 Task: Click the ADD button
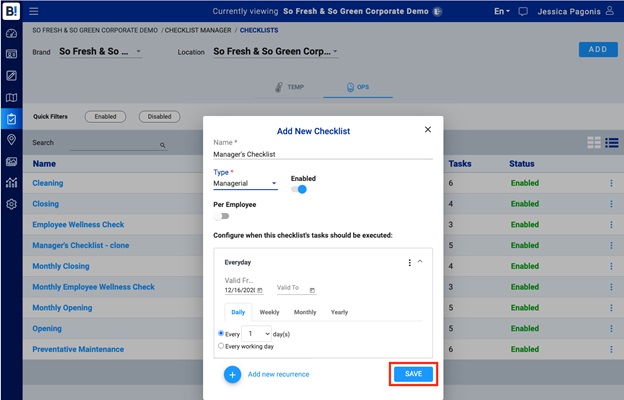(x=598, y=49)
